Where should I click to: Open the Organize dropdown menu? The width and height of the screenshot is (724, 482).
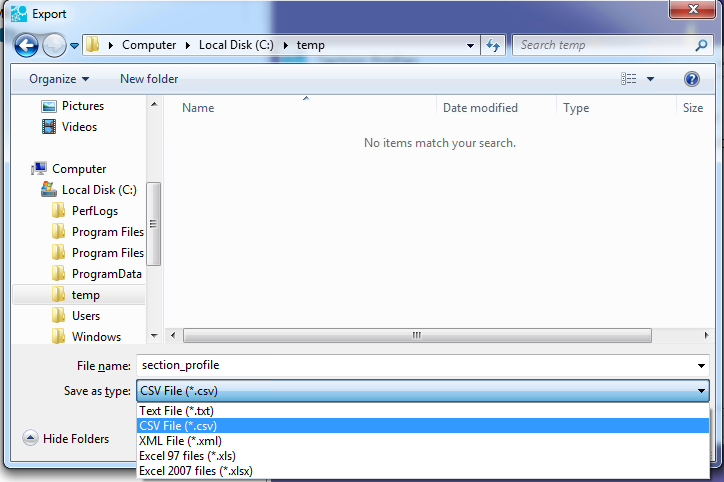click(58, 79)
